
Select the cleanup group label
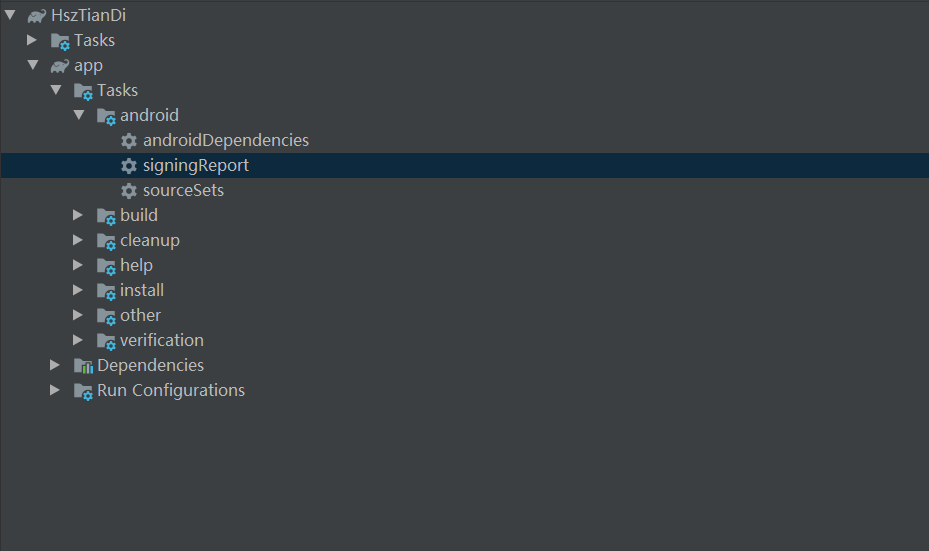[x=150, y=241]
